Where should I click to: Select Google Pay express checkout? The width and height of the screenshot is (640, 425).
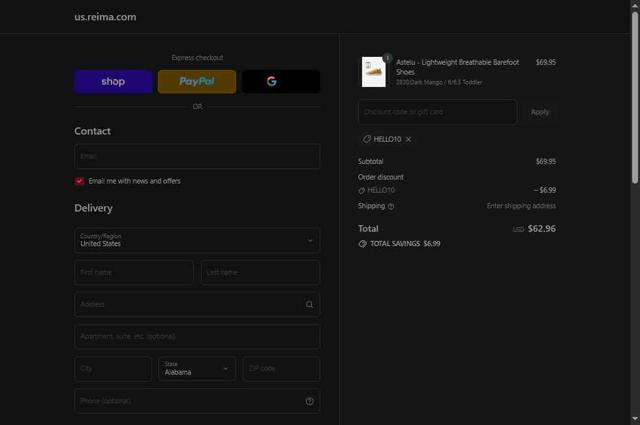(281, 81)
